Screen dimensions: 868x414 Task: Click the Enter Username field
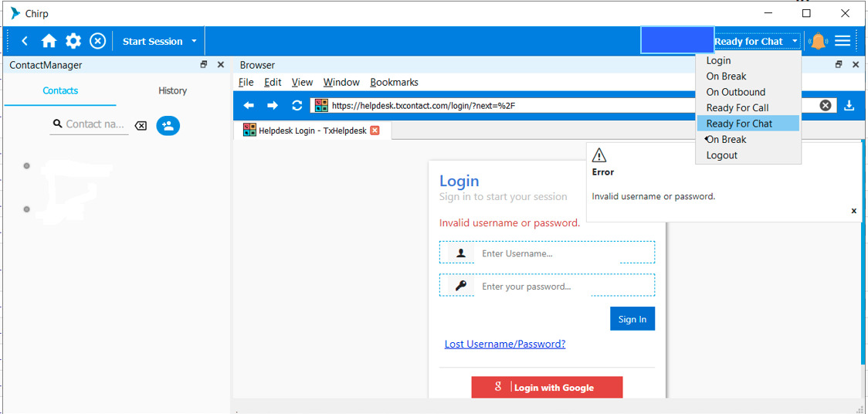click(547, 253)
